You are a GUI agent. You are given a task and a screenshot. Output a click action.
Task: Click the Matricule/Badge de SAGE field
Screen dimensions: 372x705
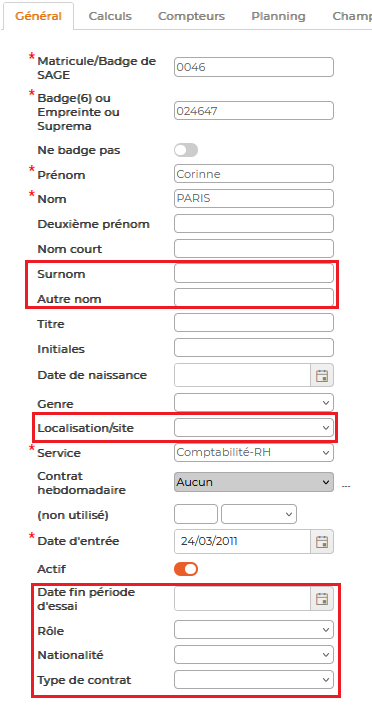click(x=254, y=67)
